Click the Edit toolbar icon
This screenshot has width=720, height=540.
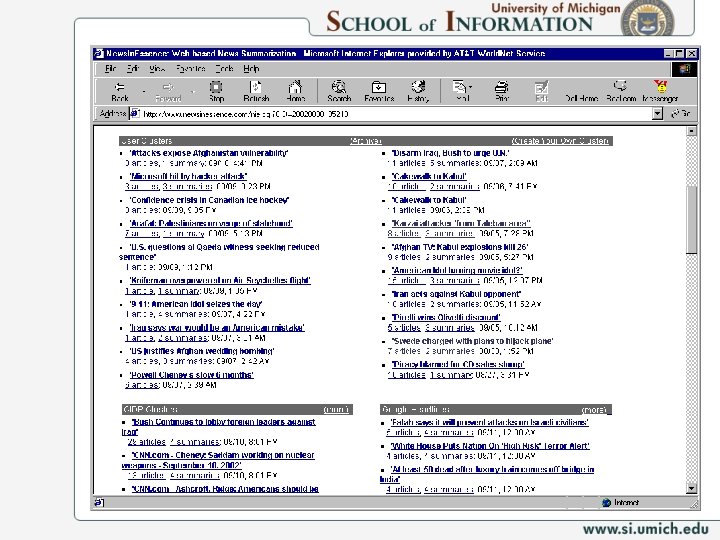pyautogui.click(x=541, y=91)
